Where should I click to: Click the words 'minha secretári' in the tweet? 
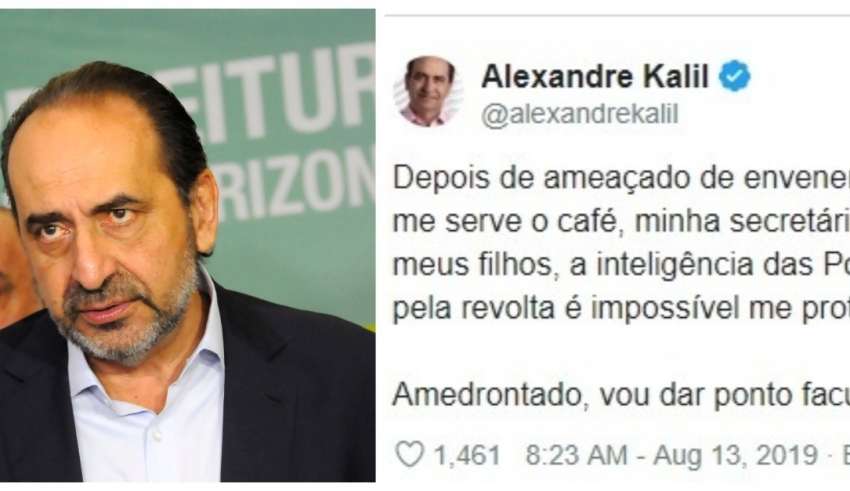[742, 222]
